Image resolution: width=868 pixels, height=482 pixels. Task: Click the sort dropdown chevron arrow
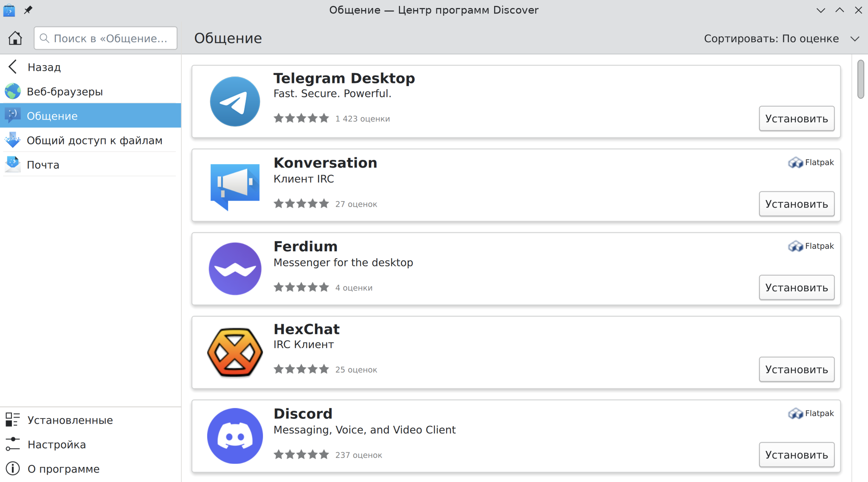[x=854, y=39]
